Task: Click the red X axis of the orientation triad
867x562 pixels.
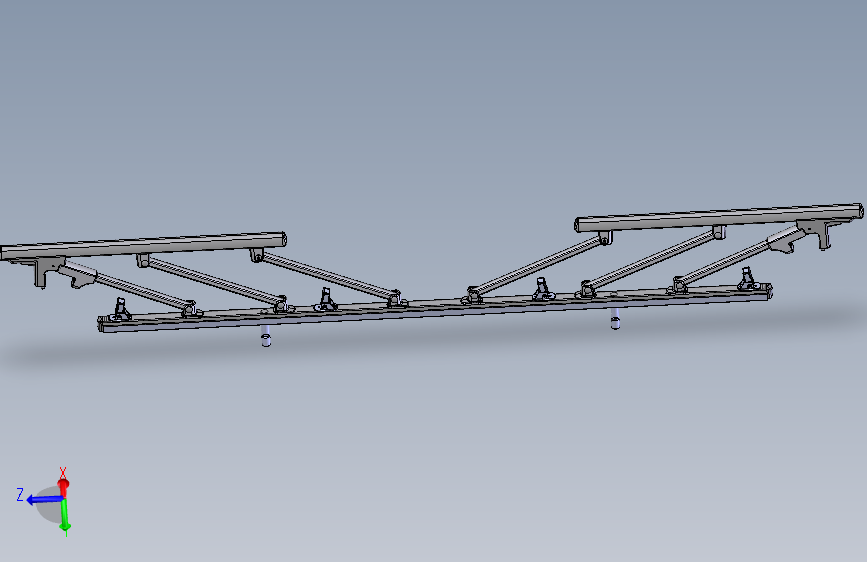Action: (63, 486)
